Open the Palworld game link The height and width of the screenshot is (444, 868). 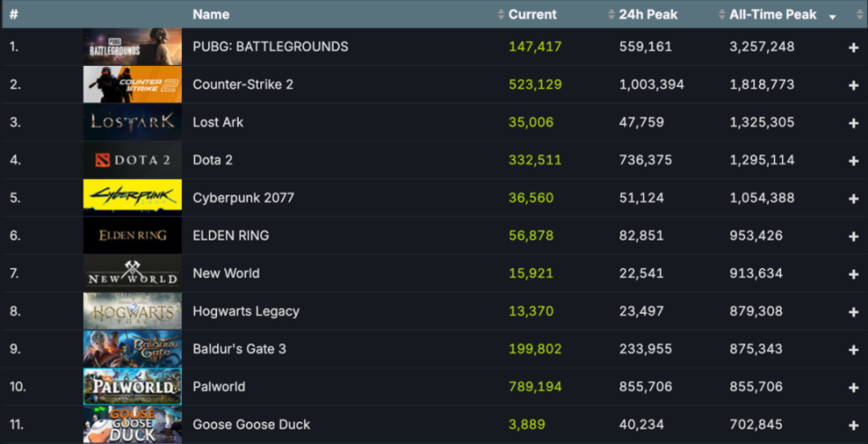[x=219, y=386]
